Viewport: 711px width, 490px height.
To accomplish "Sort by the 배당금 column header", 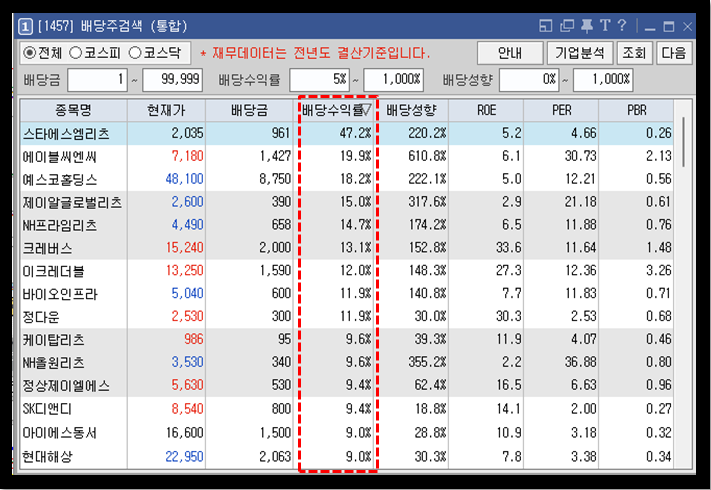I will click(249, 110).
